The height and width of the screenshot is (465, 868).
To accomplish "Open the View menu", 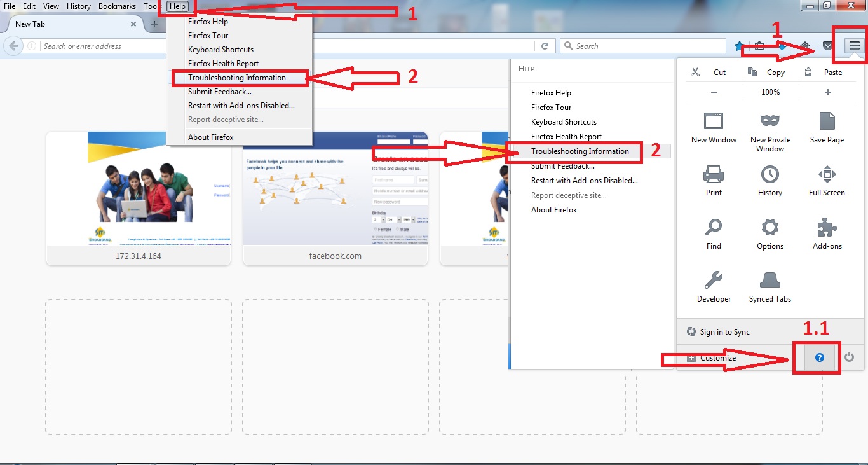I will pyautogui.click(x=51, y=6).
